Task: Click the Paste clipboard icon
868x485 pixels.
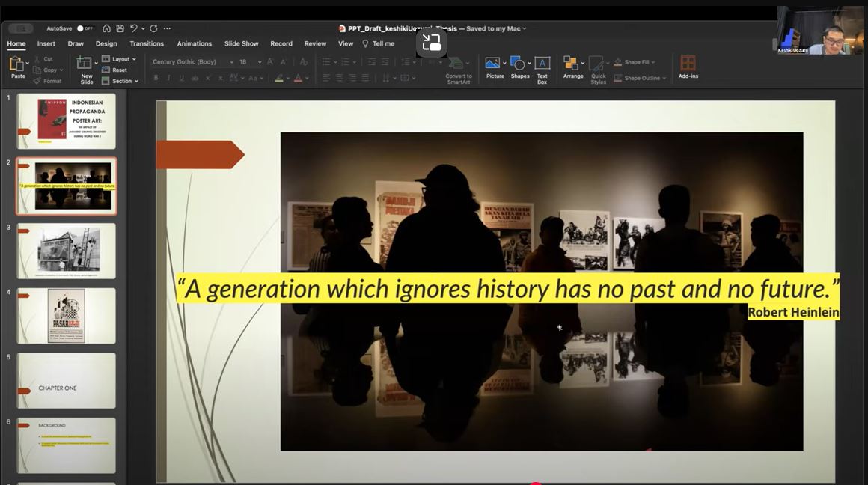Action: coord(16,65)
